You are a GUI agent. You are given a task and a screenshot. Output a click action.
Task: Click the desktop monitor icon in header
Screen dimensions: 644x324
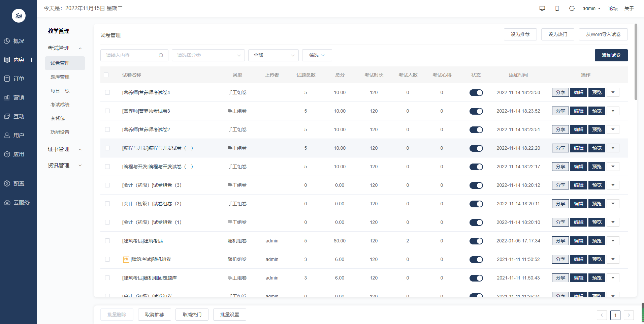[542, 8]
